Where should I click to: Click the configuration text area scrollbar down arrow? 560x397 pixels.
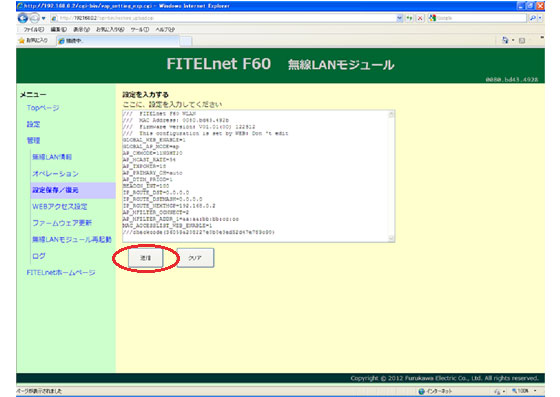pyautogui.click(x=391, y=238)
